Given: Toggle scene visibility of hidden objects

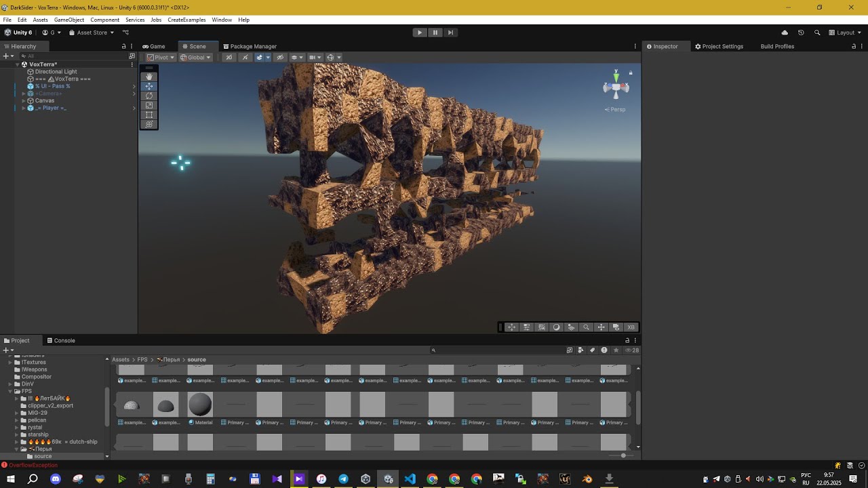Looking at the screenshot, I should point(280,58).
